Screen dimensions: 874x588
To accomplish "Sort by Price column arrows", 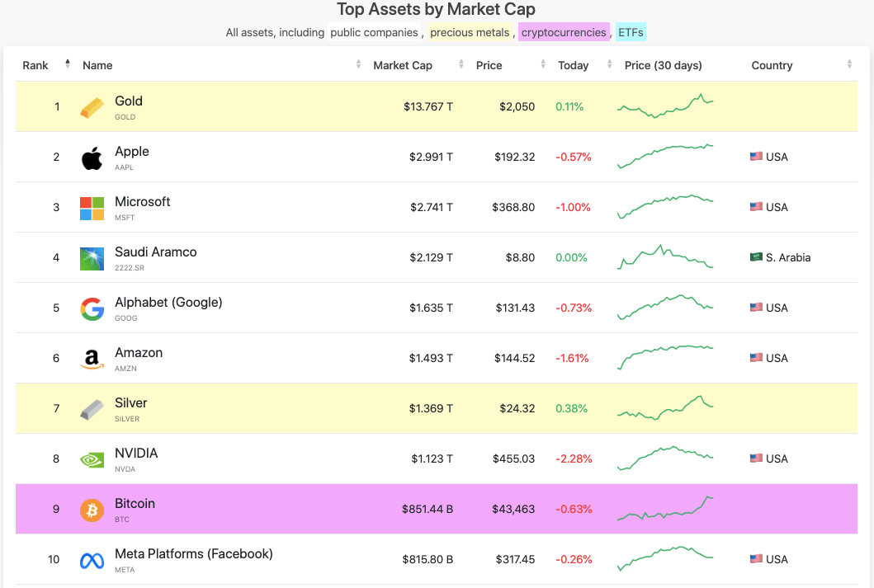I will point(543,64).
